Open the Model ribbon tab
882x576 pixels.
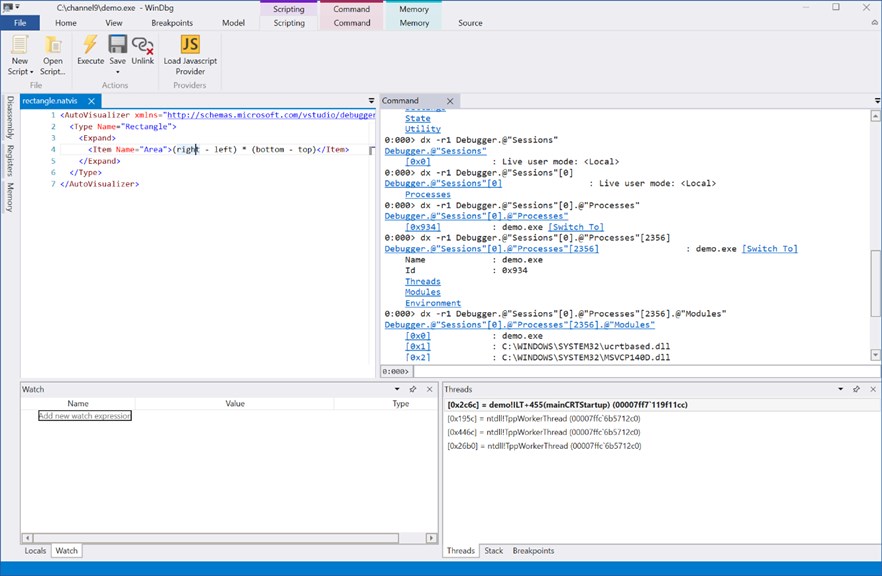click(233, 23)
